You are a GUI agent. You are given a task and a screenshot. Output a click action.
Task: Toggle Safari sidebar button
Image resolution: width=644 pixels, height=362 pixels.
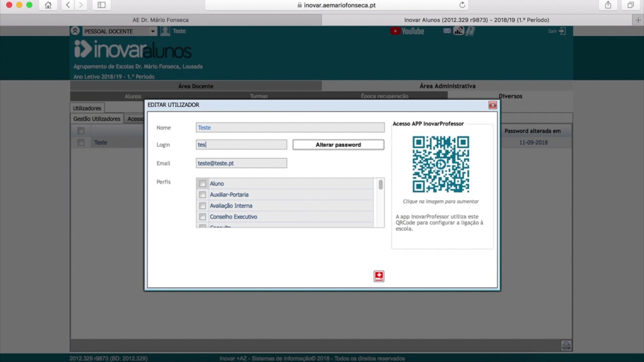(102, 5)
